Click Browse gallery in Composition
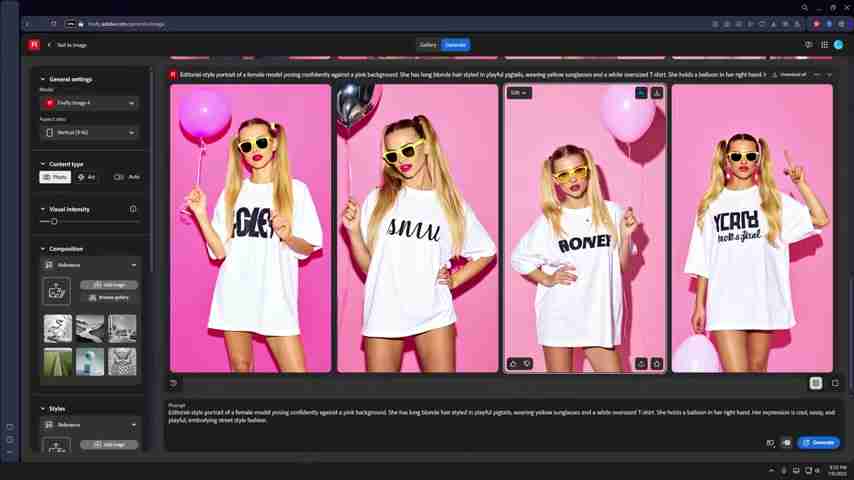The image size is (854, 480). pos(109,297)
